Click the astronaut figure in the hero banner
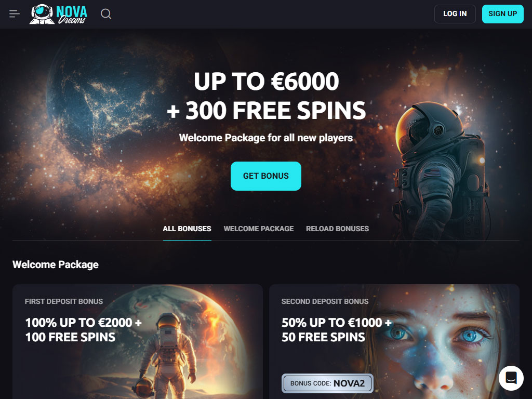 point(441,170)
